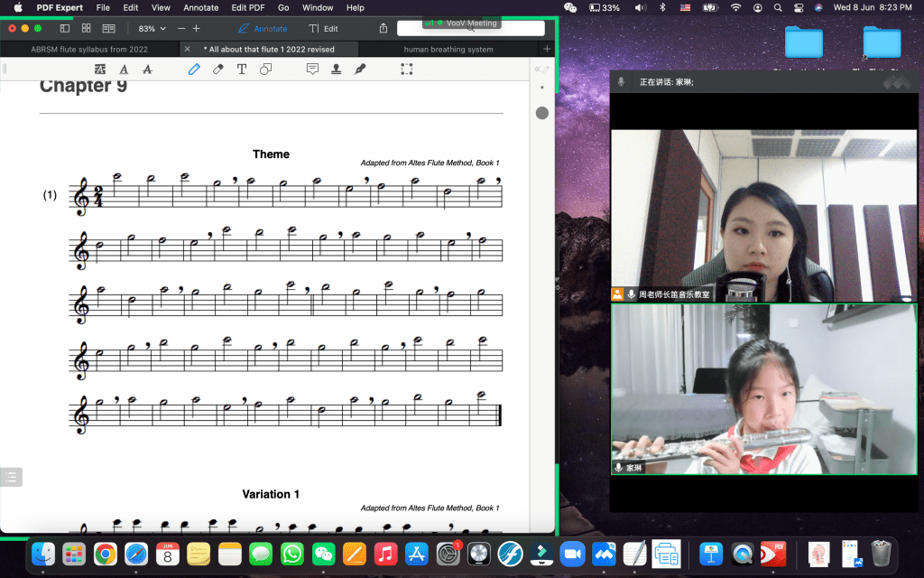The image size is (924, 578).
Task: Open the Annotate menu in menu bar
Action: point(200,7)
